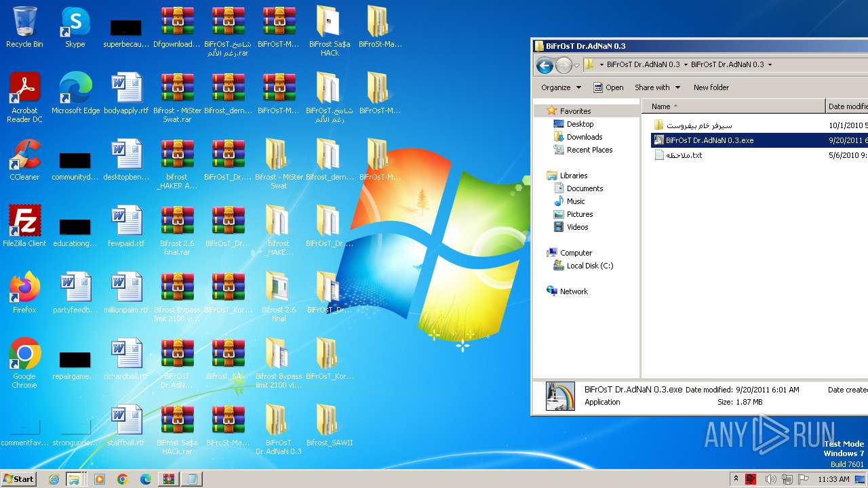Screen dimensions: 868x488
Task: Select Favorites in navigation pane
Action: 575,111
